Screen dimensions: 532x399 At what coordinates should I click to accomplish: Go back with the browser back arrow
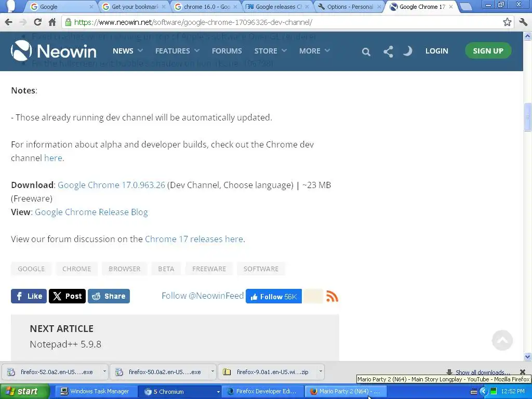pyautogui.click(x=8, y=22)
